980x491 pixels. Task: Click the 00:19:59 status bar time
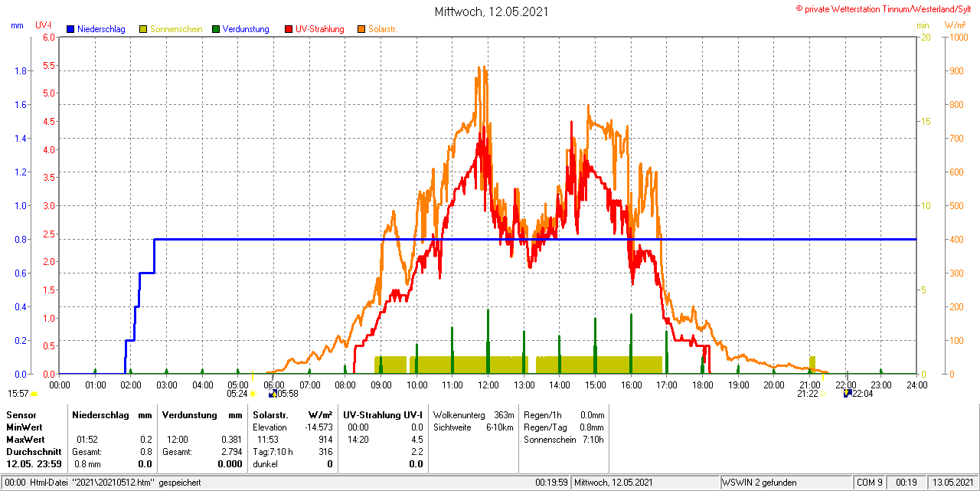click(551, 483)
